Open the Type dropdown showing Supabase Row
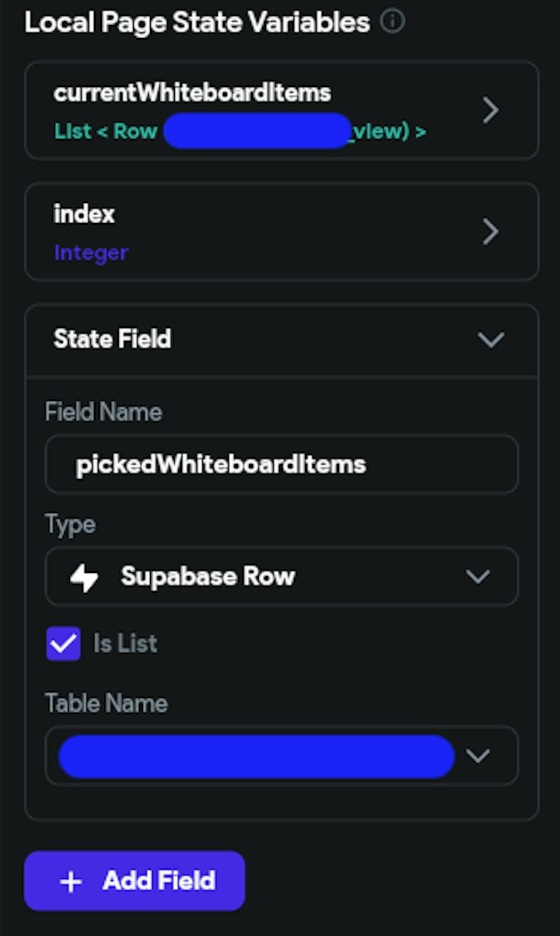 tap(281, 577)
